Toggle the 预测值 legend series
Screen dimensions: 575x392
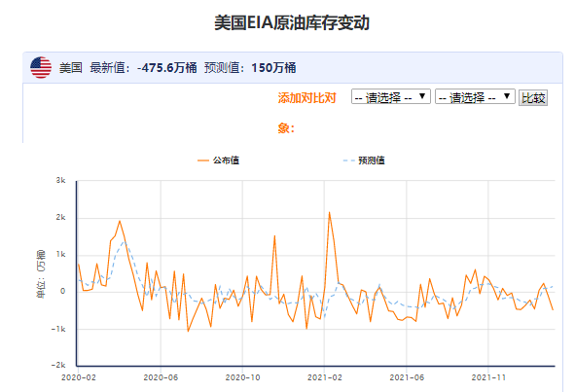pos(364,160)
